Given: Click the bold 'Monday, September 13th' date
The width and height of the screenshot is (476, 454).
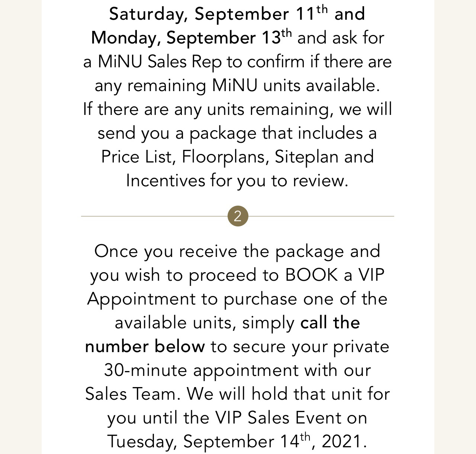Looking at the screenshot, I should pyautogui.click(x=192, y=38).
